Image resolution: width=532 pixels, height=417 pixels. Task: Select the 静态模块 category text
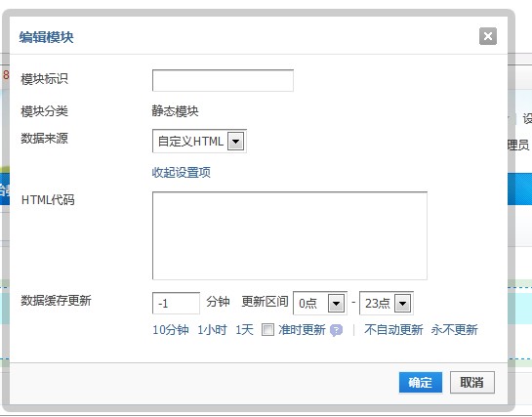[x=175, y=111]
